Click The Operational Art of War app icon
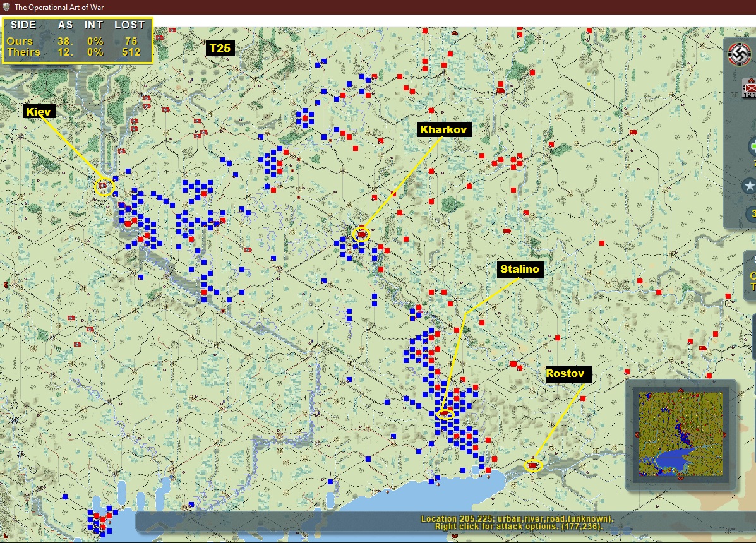756x543 pixels. (6, 7)
